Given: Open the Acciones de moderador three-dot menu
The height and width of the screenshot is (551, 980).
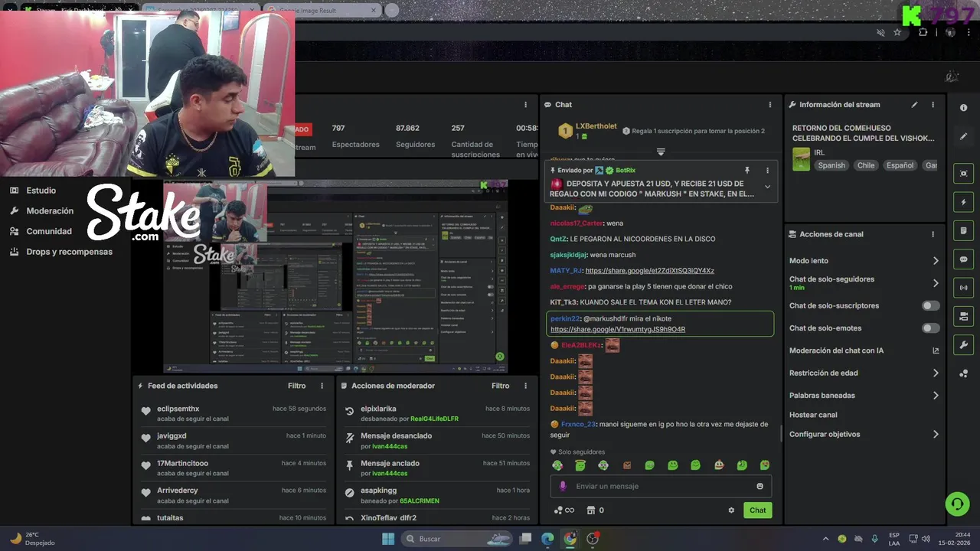Looking at the screenshot, I should click(x=525, y=386).
